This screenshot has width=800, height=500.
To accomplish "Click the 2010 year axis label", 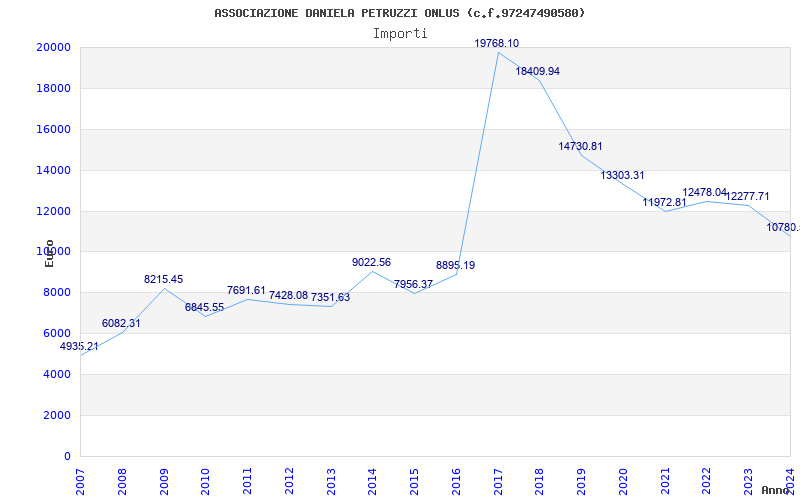I will pyautogui.click(x=206, y=482).
